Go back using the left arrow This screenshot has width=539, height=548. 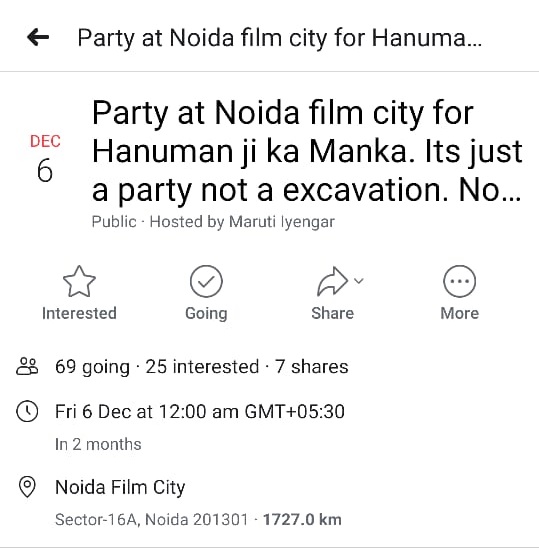pyautogui.click(x=38, y=37)
